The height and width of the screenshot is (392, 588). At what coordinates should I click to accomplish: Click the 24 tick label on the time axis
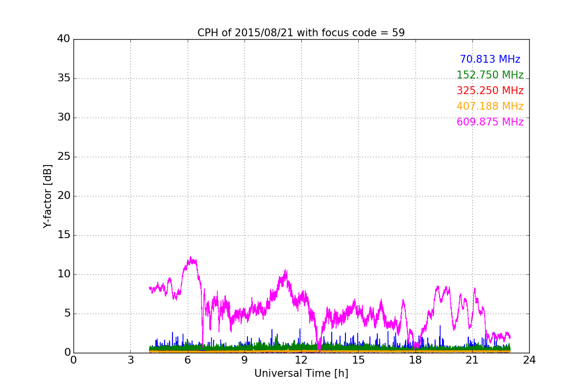point(529,361)
